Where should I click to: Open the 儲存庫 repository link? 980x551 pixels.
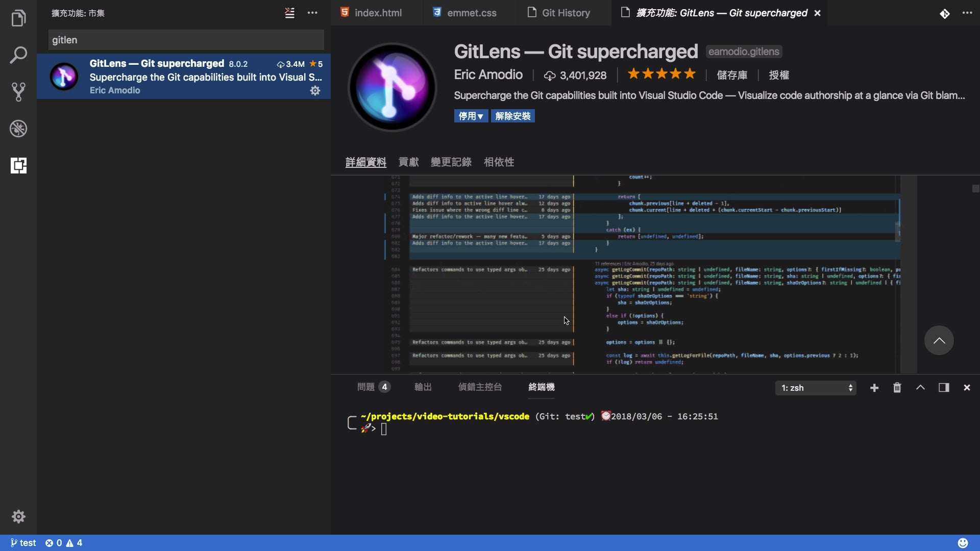tap(731, 75)
